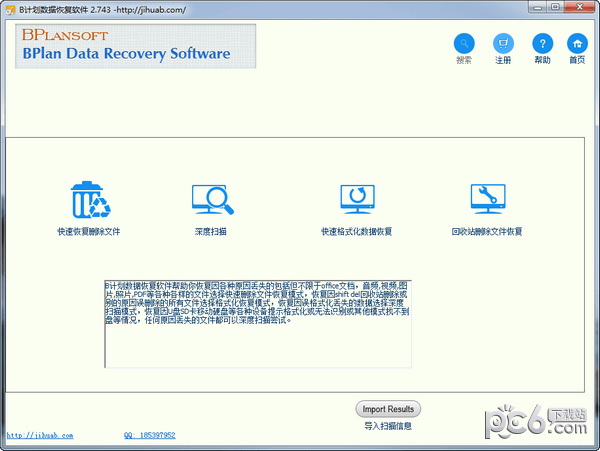Click the Import Results button
The height and width of the screenshot is (451, 600).
(x=388, y=409)
